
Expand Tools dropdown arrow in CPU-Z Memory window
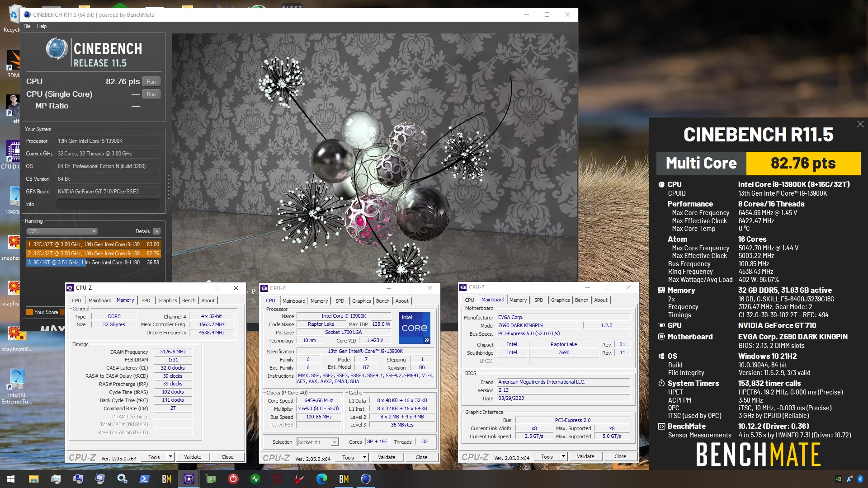(170, 457)
